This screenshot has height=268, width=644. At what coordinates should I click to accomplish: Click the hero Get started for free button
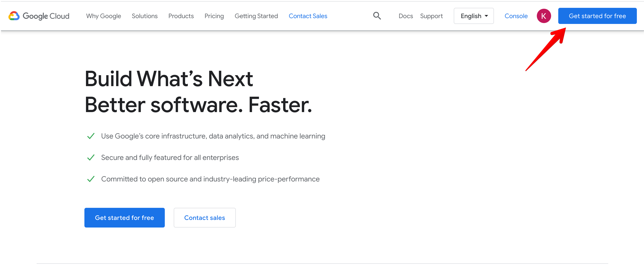coord(125,218)
